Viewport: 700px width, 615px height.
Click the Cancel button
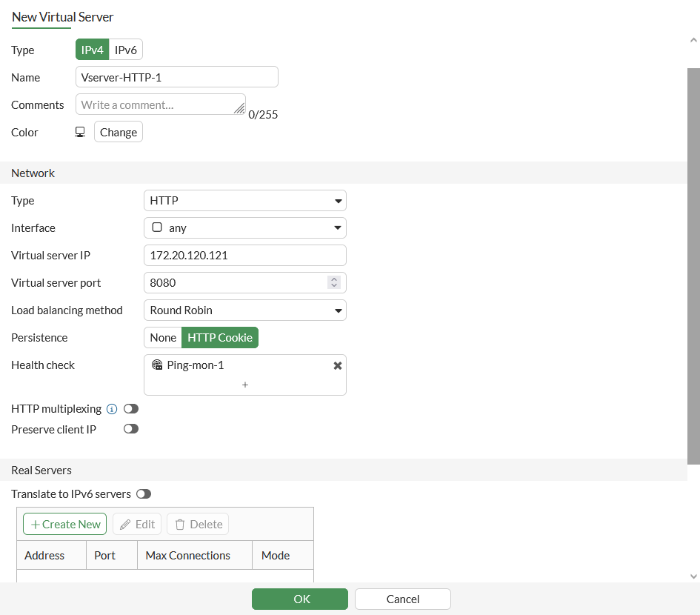[x=403, y=599]
